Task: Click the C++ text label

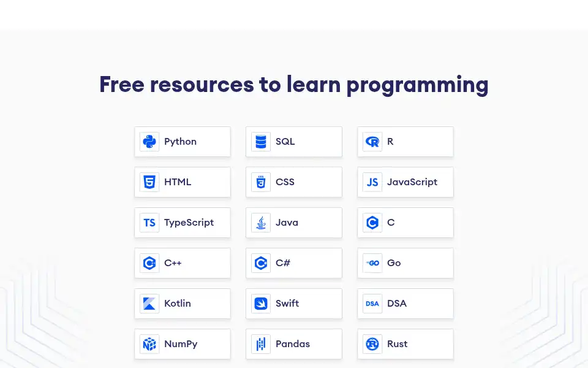Action: 173,263
